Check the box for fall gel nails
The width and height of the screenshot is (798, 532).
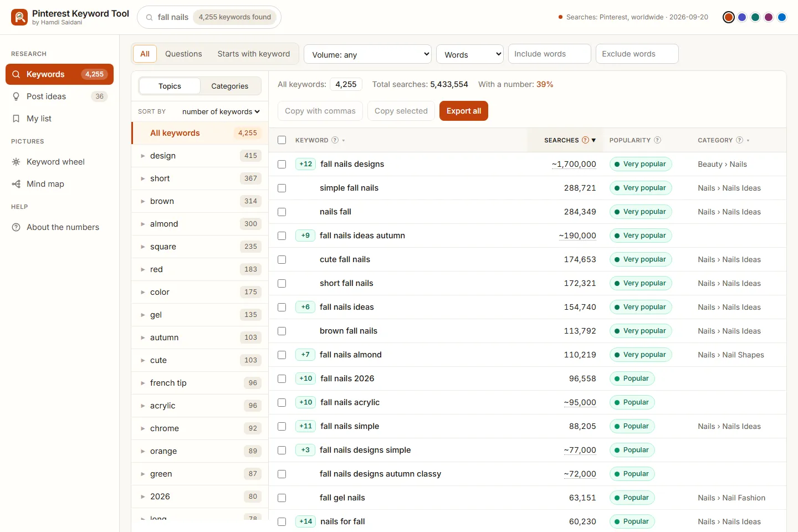click(282, 498)
